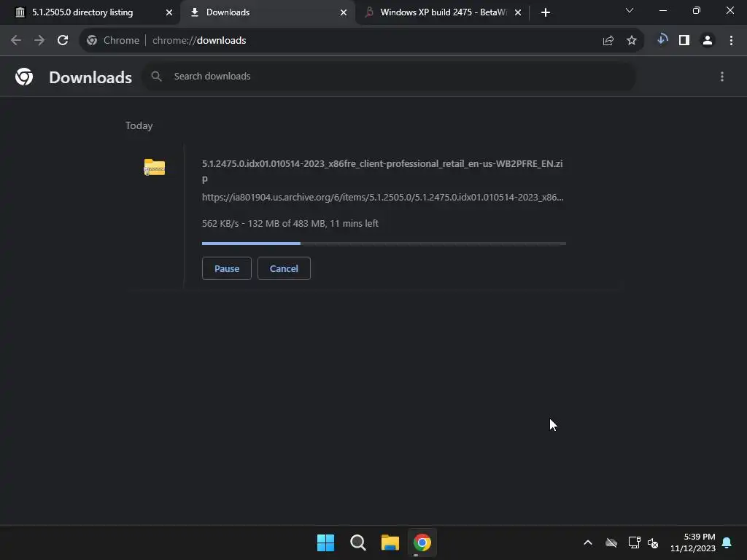Viewport: 747px width, 560px height.
Task: Switch to Windows XP build 2475 tab
Action: [x=443, y=12]
